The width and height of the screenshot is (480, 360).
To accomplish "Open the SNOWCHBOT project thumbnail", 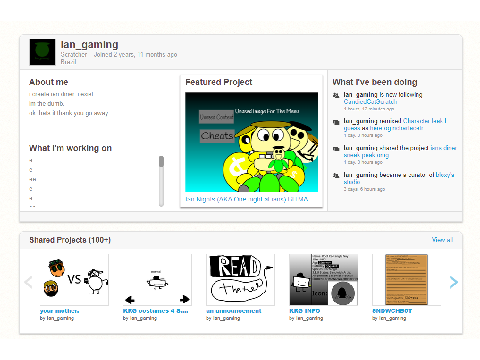I will click(x=406, y=279).
